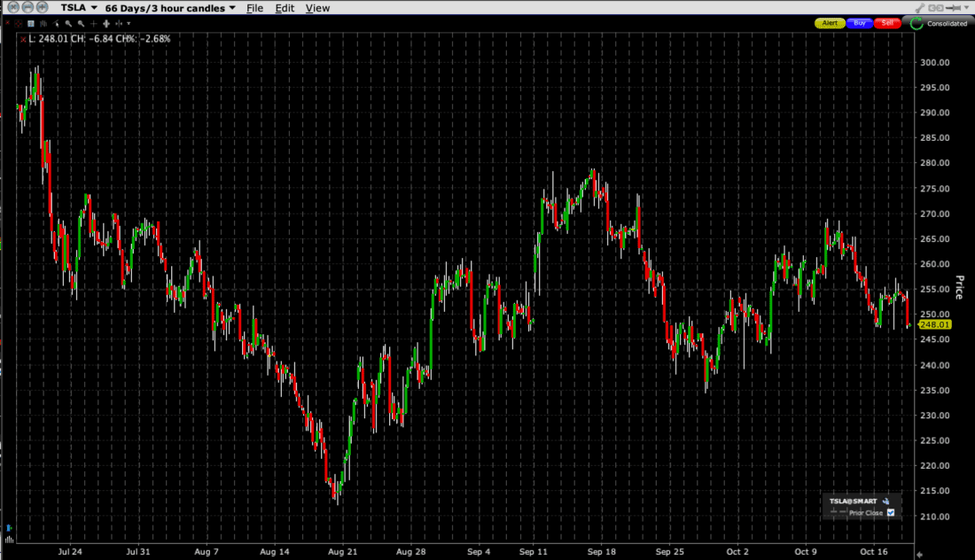Click the 210.00 price axis label
The width and height of the screenshot is (975, 560).
pyautogui.click(x=934, y=516)
